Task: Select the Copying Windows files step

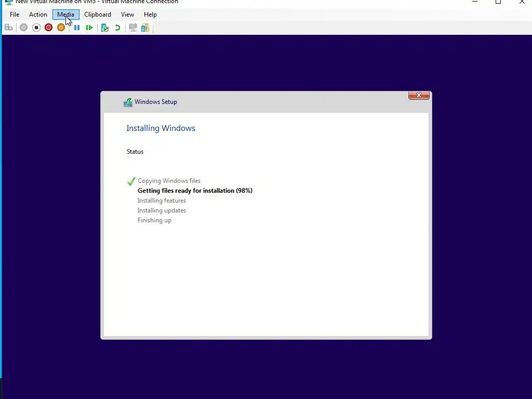Action: (x=169, y=181)
